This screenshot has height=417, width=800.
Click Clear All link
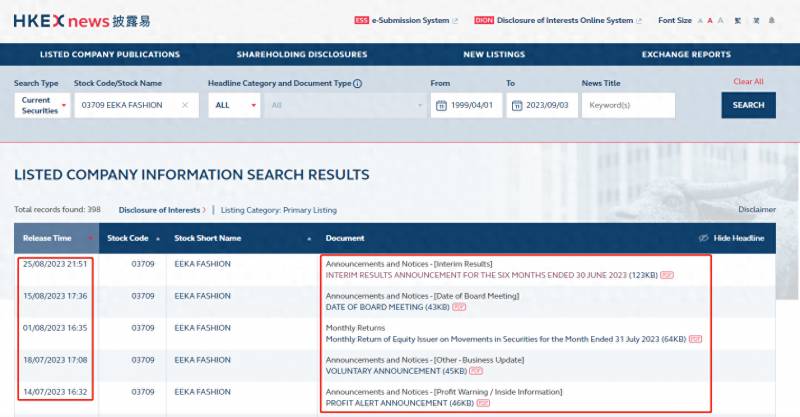pos(748,82)
